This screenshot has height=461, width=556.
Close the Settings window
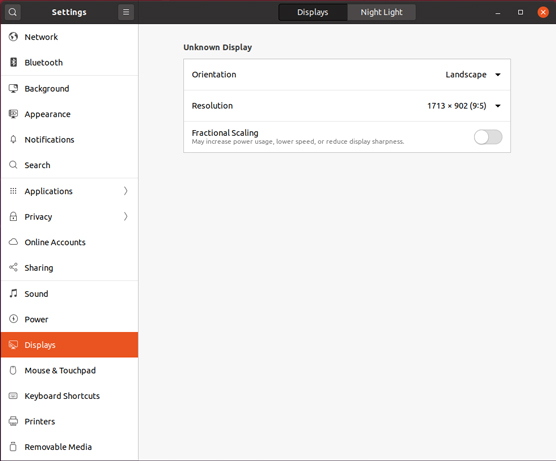pos(543,12)
